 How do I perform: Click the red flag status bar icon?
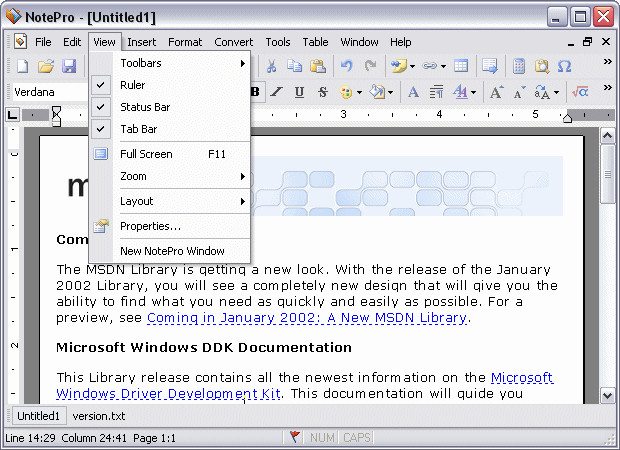(295, 437)
